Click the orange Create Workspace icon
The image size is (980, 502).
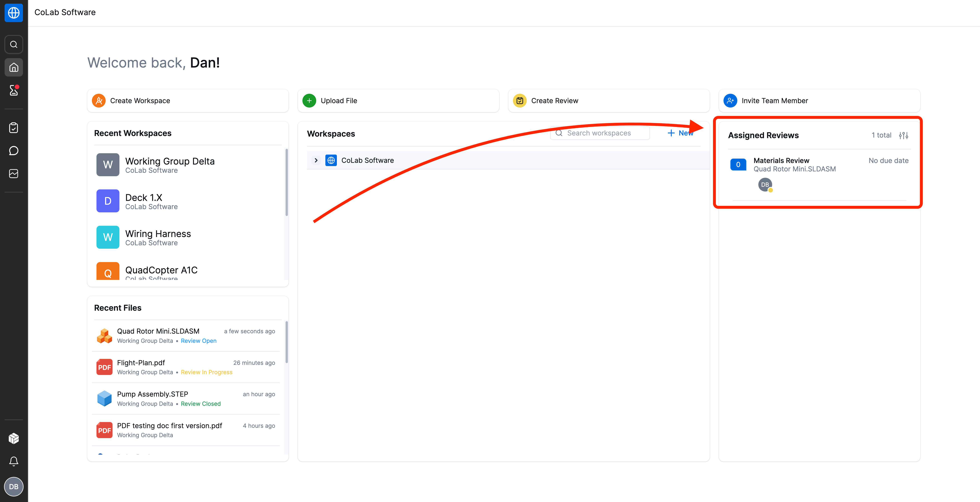(99, 101)
